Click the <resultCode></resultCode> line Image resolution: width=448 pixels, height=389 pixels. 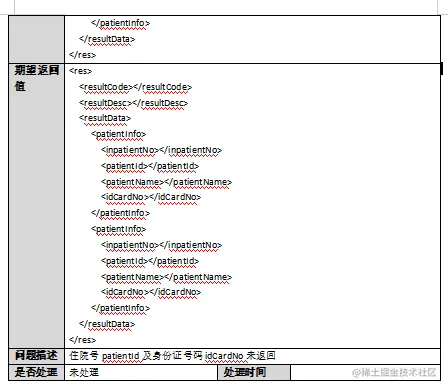click(x=135, y=87)
